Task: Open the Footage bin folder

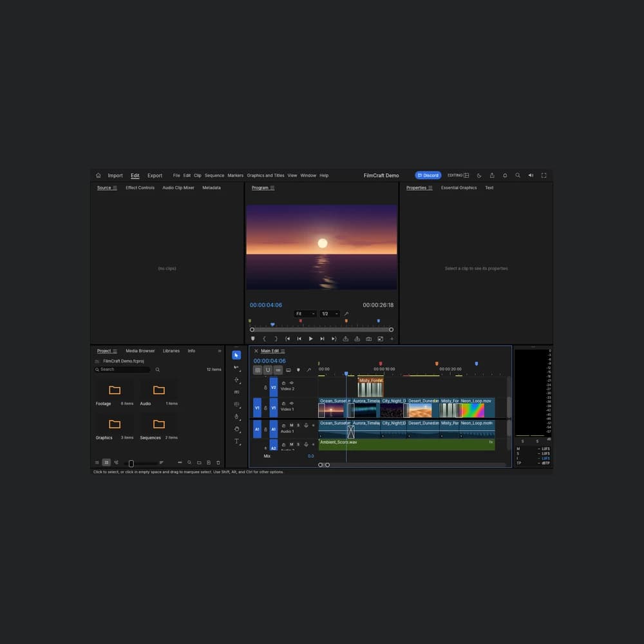Action: tap(115, 390)
